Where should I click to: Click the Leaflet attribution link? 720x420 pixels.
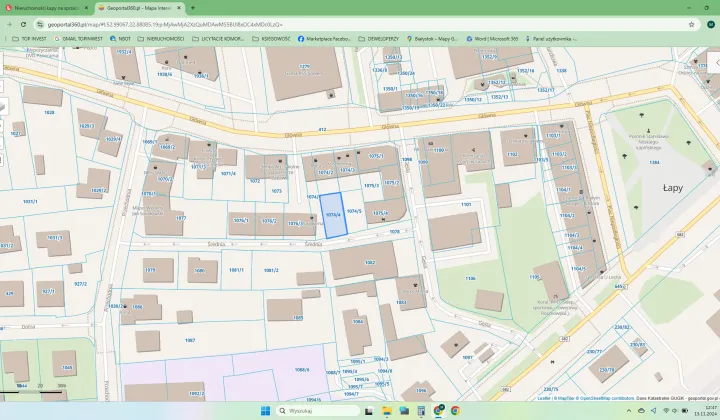[x=543, y=397]
